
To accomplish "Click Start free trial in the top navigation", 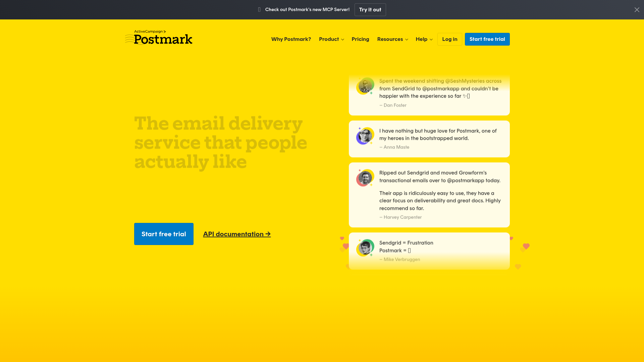I will click(487, 39).
